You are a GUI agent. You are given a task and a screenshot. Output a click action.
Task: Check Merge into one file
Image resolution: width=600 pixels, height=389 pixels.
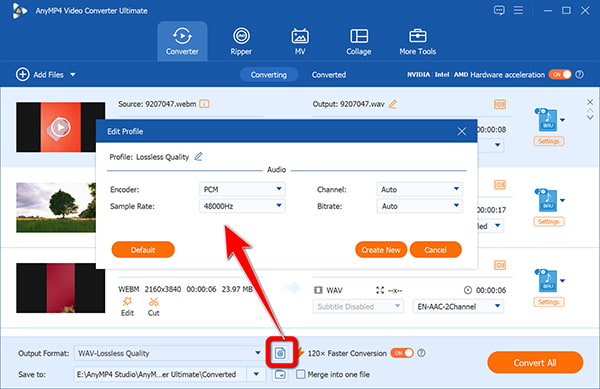tap(301, 374)
